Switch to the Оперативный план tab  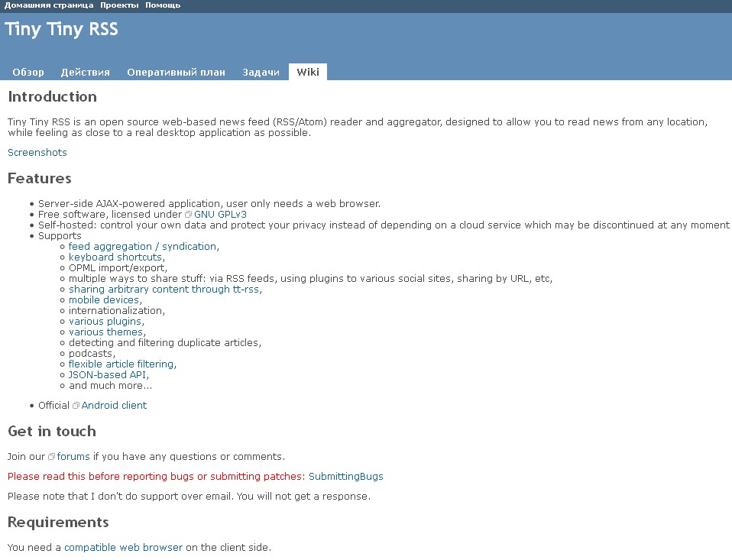pyautogui.click(x=176, y=73)
